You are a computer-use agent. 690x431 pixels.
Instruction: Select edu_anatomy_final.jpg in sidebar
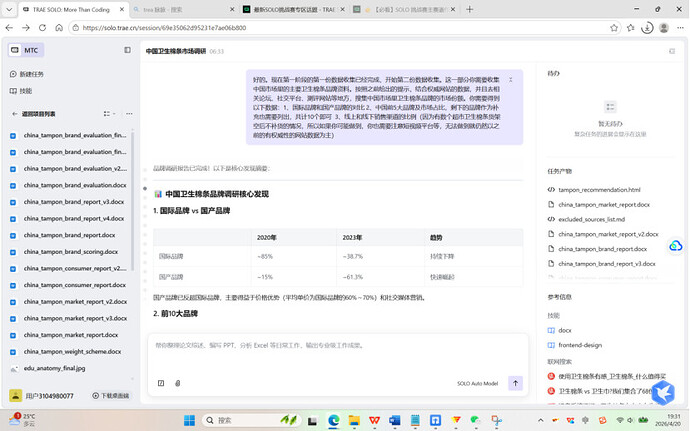(55, 368)
